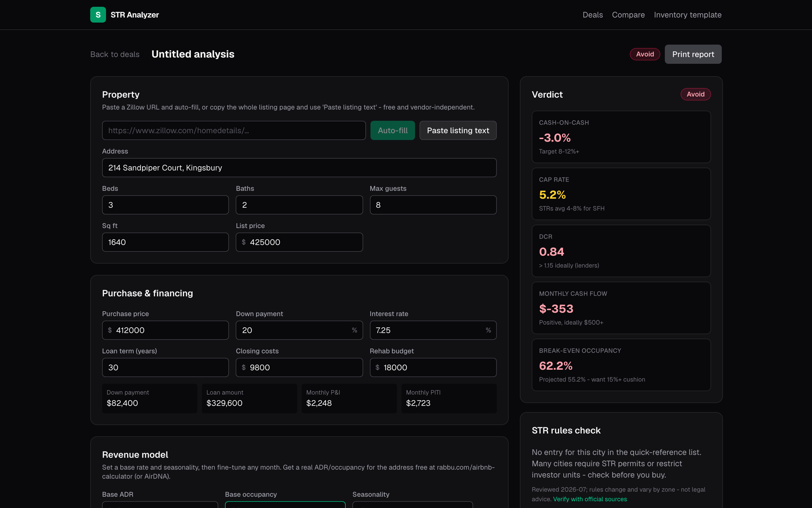Click the Print report button
Viewport: 812px width, 508px height.
(x=693, y=54)
